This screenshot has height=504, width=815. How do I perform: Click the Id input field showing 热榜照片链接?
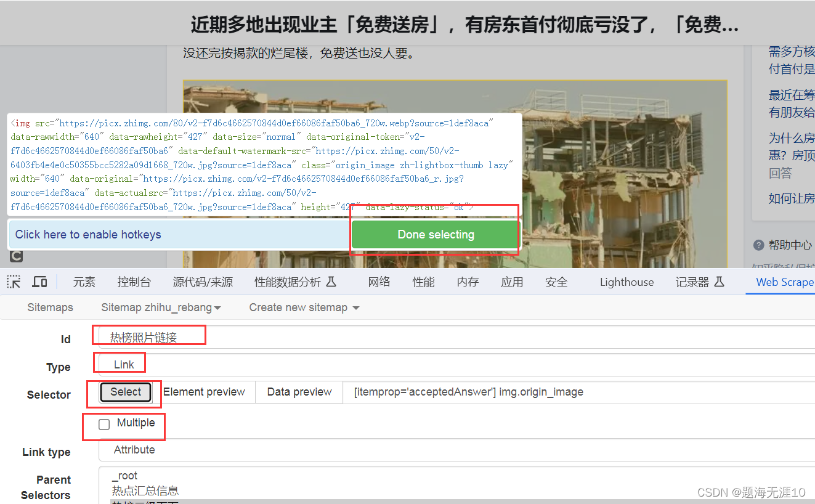pyautogui.click(x=148, y=339)
